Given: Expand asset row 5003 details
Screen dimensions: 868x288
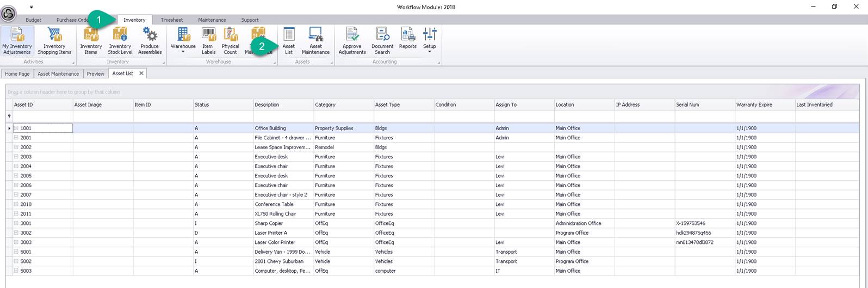Looking at the screenshot, I should 16,271.
